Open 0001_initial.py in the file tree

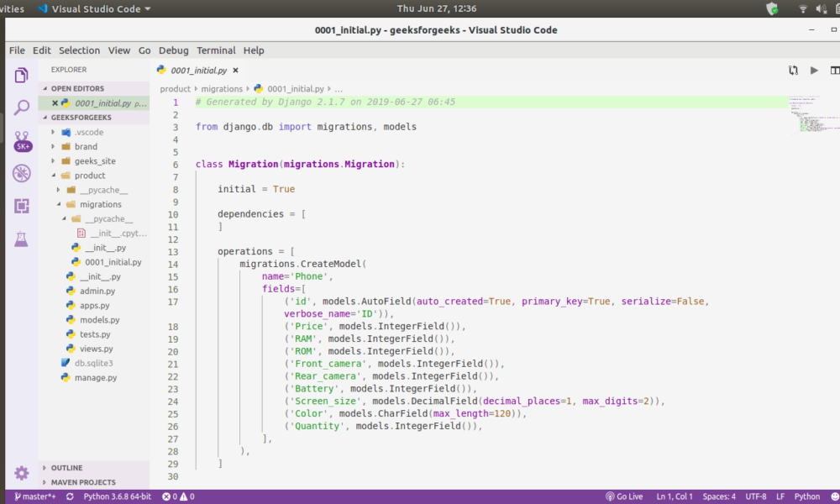pos(113,262)
